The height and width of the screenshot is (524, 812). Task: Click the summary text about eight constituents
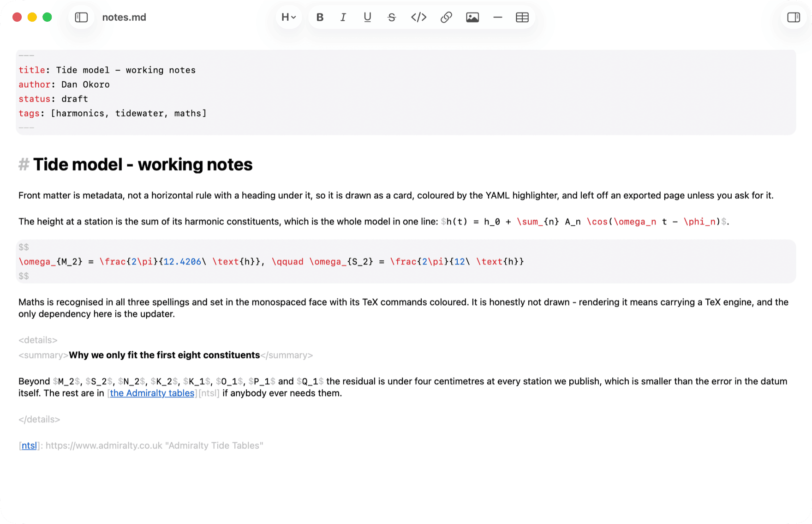point(164,355)
